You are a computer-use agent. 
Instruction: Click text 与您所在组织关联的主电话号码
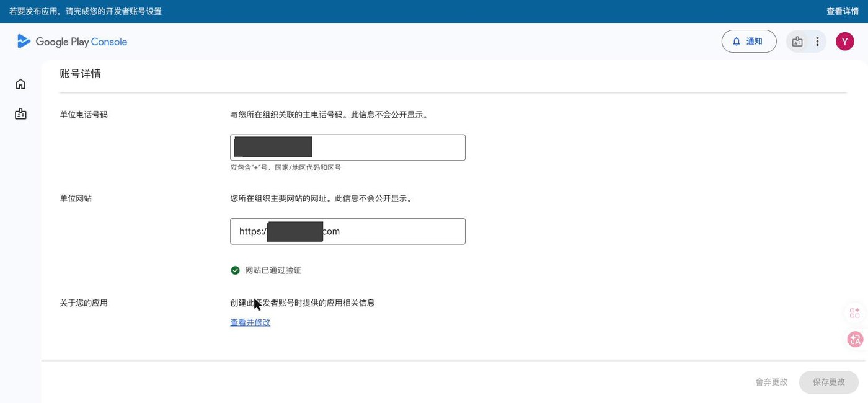[x=288, y=115]
